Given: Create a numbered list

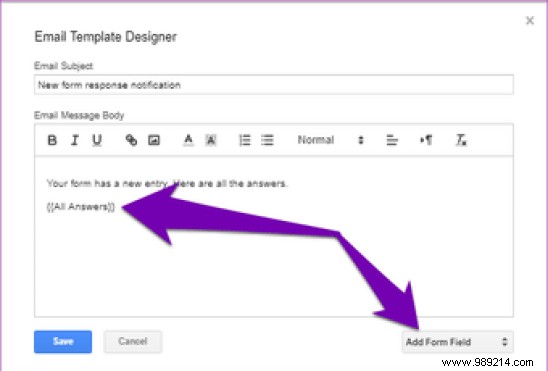Looking at the screenshot, I should [245, 140].
